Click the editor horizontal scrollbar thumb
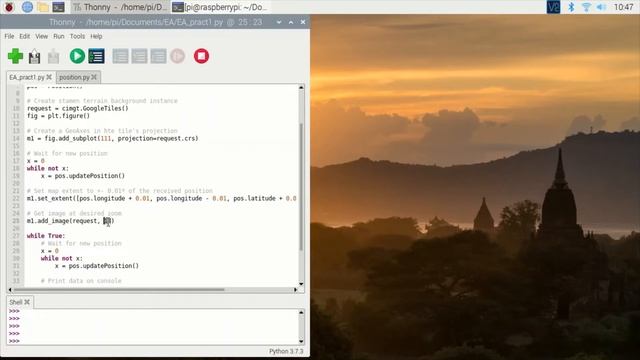 (119, 290)
